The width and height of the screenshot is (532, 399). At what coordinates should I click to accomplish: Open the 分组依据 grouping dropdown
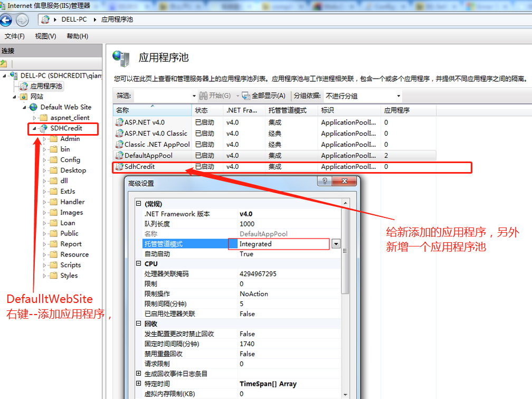398,96
